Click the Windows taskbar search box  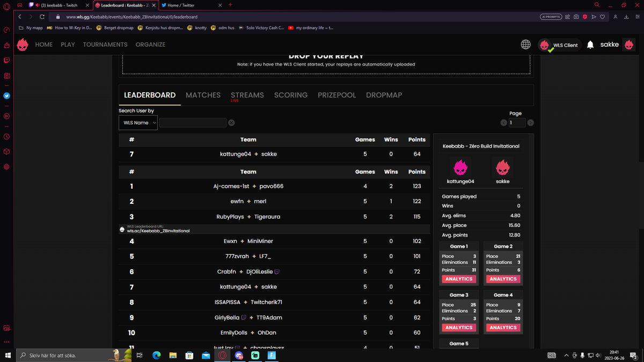click(75, 355)
